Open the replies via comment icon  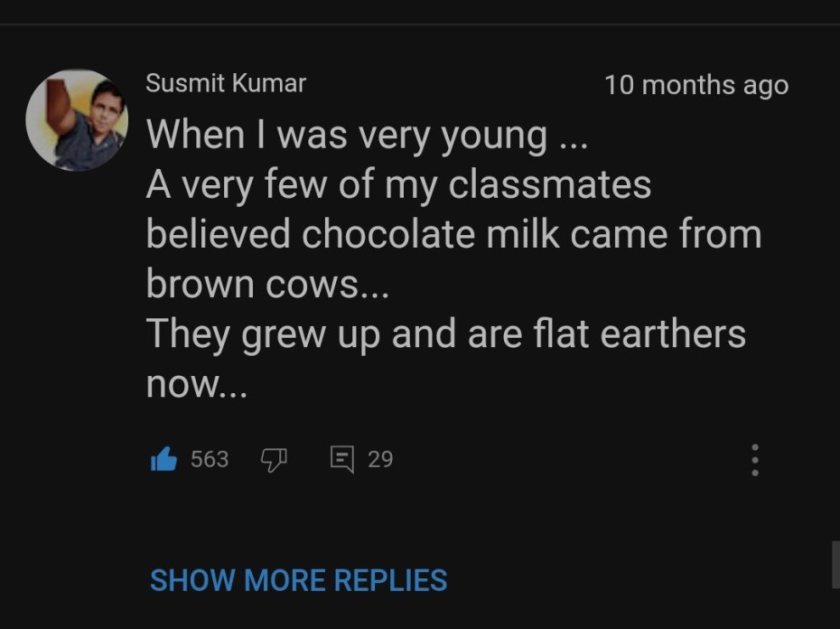coord(341,460)
